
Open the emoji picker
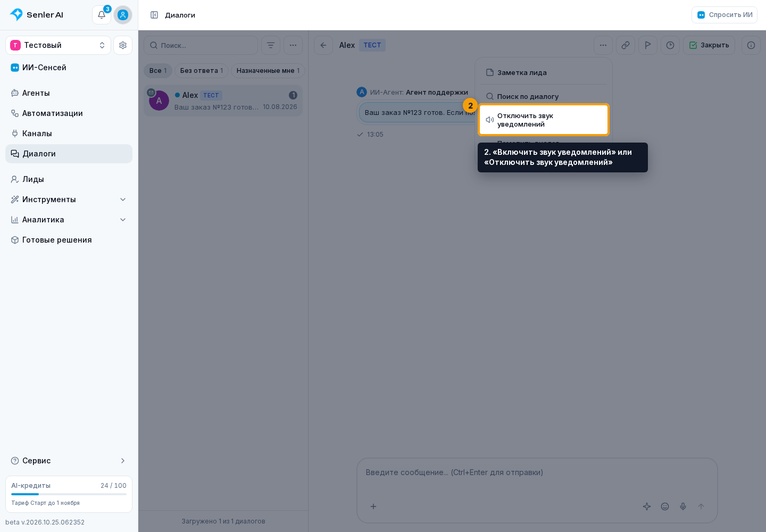pos(665,506)
